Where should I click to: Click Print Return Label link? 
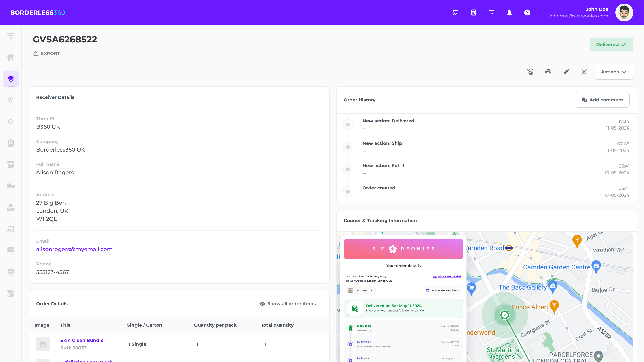click(x=447, y=276)
